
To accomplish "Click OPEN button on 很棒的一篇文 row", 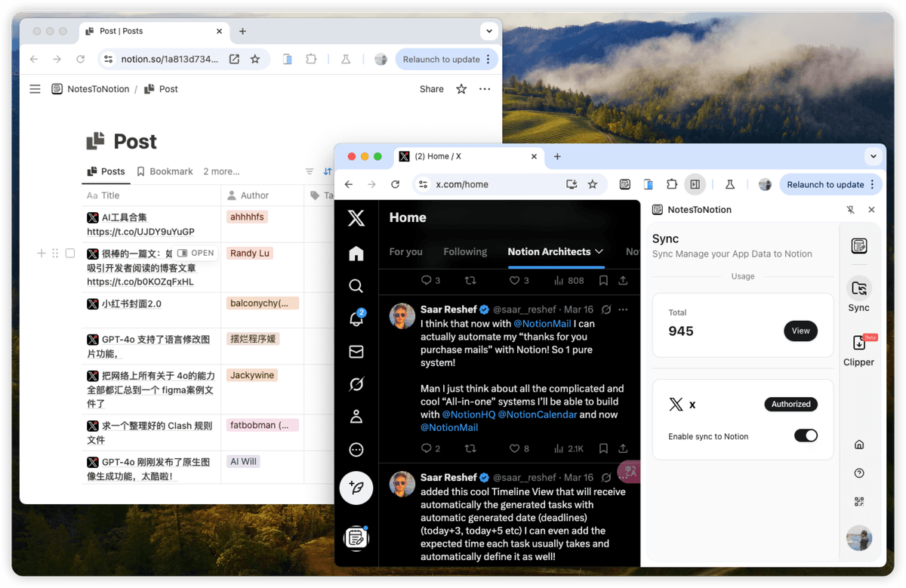I will pos(196,253).
